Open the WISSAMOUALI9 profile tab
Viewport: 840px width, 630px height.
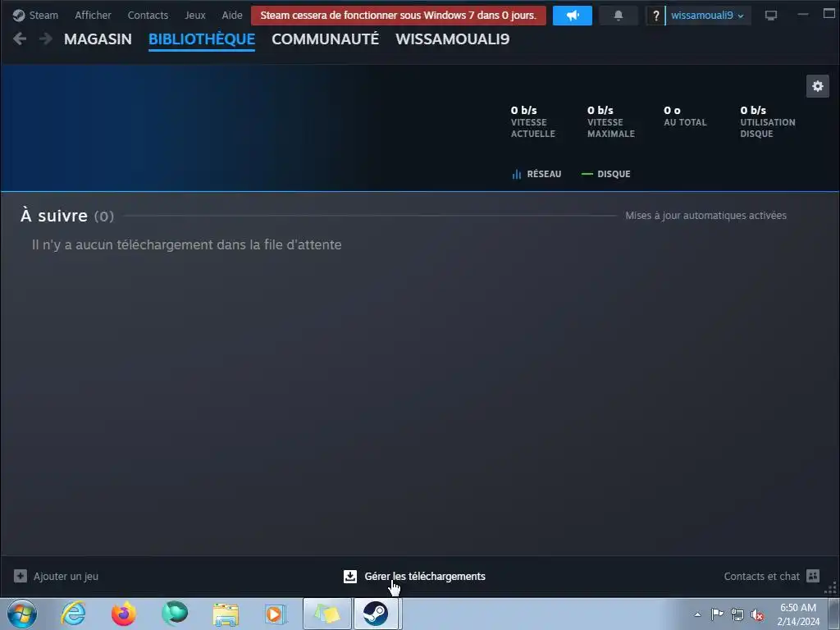tap(453, 39)
